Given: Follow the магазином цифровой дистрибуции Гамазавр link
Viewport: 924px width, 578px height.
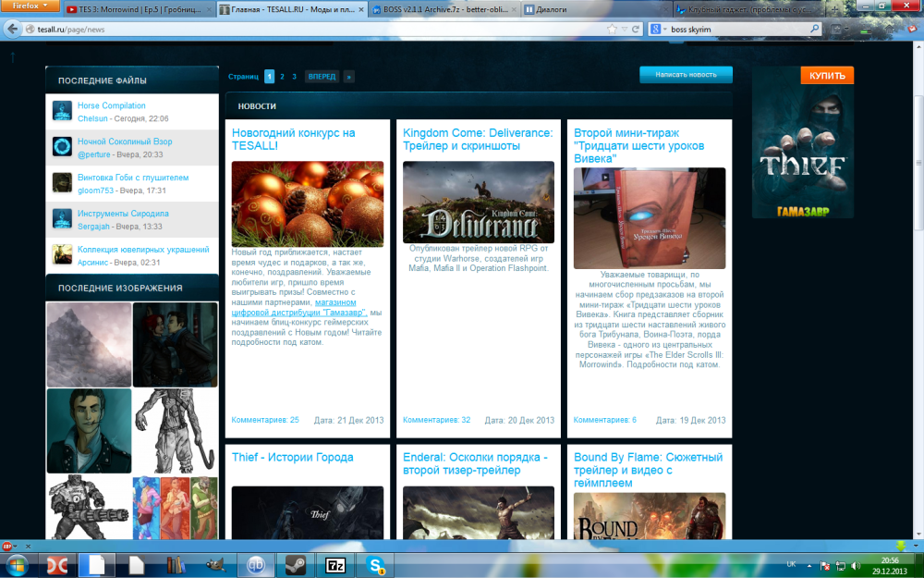Looking at the screenshot, I should click(299, 307).
